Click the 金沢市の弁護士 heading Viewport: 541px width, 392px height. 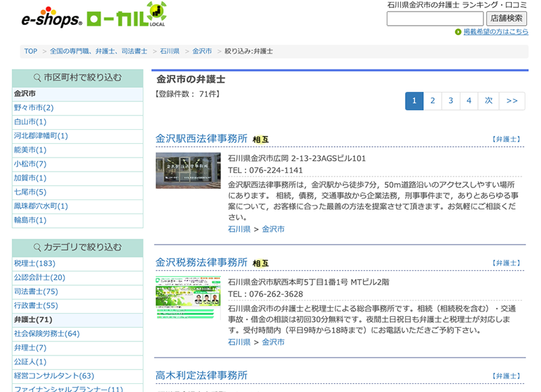[191, 80]
